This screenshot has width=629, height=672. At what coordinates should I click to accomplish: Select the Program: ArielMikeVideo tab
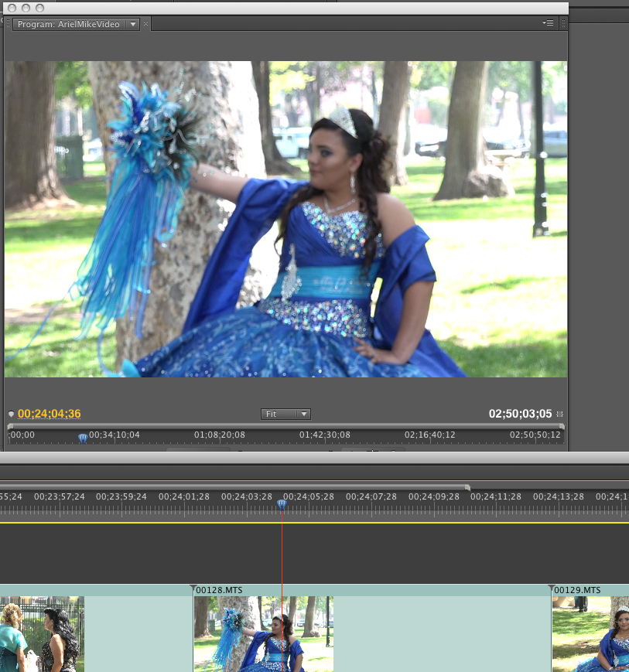69,25
